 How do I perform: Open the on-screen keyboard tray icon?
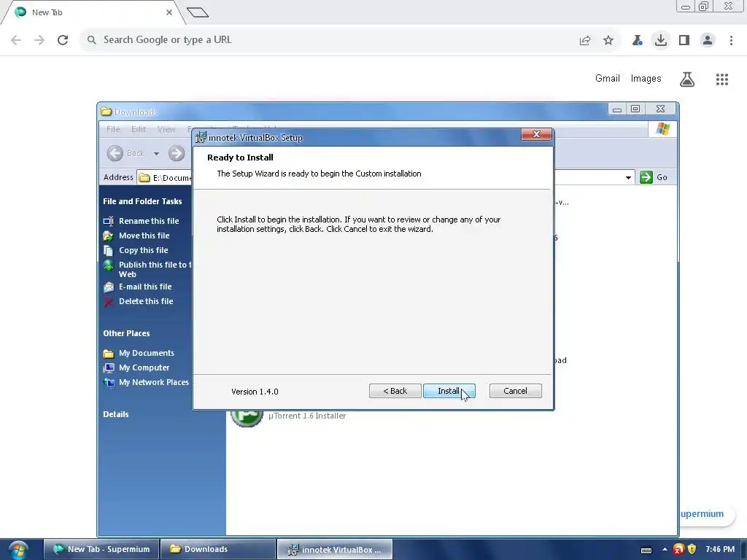[646, 550]
